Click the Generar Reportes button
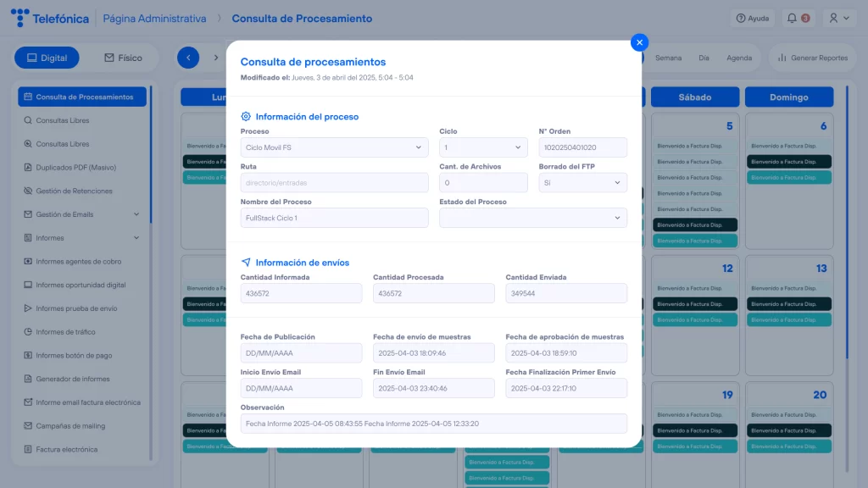This screenshot has width=868, height=488. pos(813,58)
